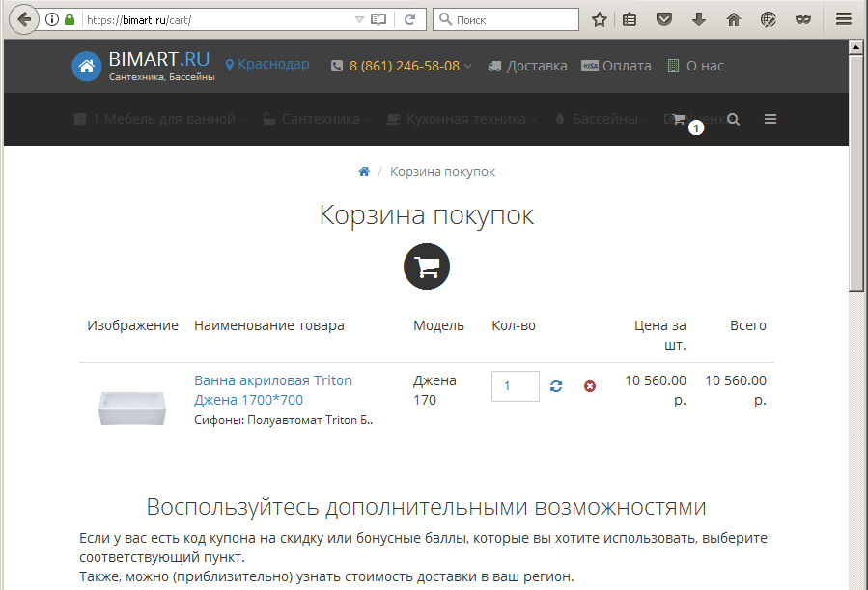Bookmark this page with the star icon
This screenshot has height=590, width=868.
(x=599, y=20)
